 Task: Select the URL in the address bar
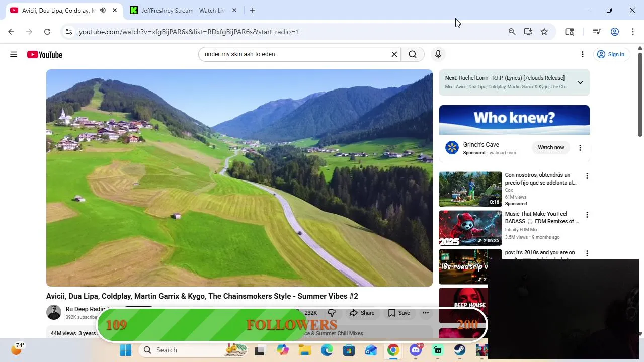pos(189,32)
